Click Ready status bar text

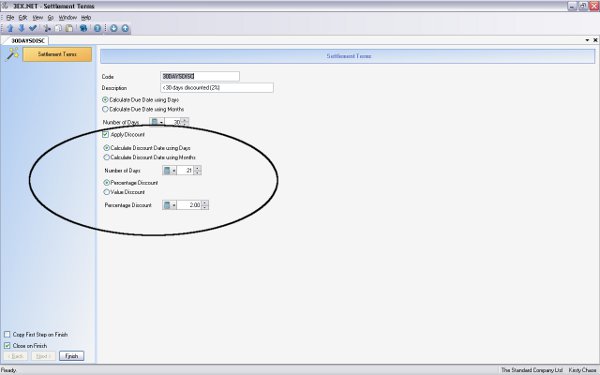9,370
